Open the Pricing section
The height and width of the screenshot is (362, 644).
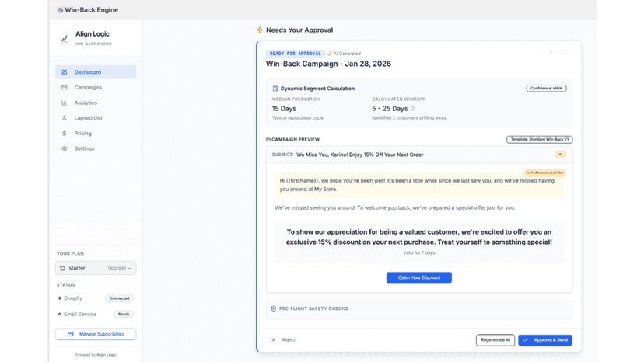[96, 134]
